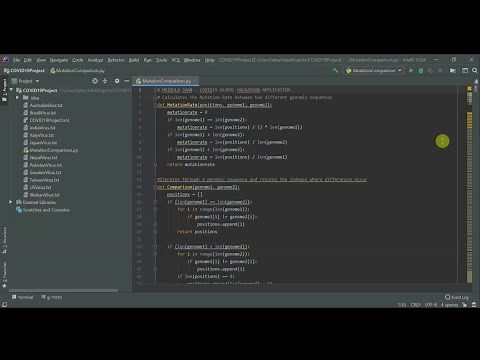
Task: Select MutationComparison.py in project tree
Action: pyautogui.click(x=51, y=150)
